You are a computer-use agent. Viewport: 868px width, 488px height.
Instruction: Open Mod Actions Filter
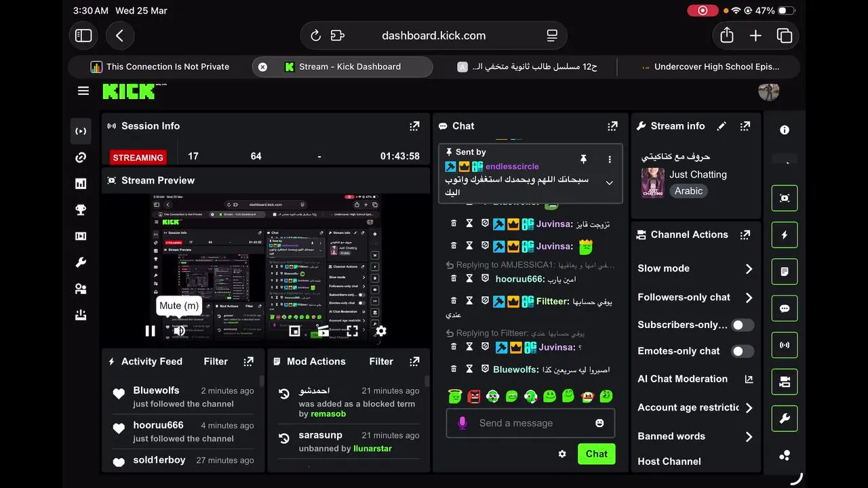pos(381,361)
